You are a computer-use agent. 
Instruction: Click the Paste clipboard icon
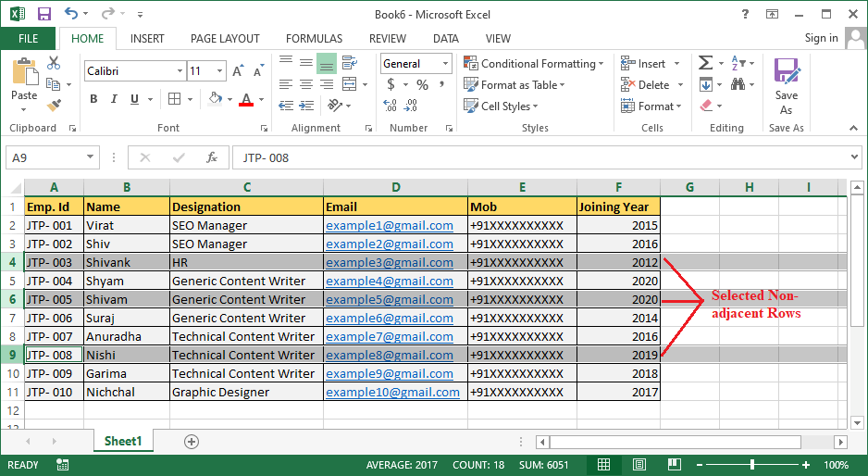tap(24, 72)
